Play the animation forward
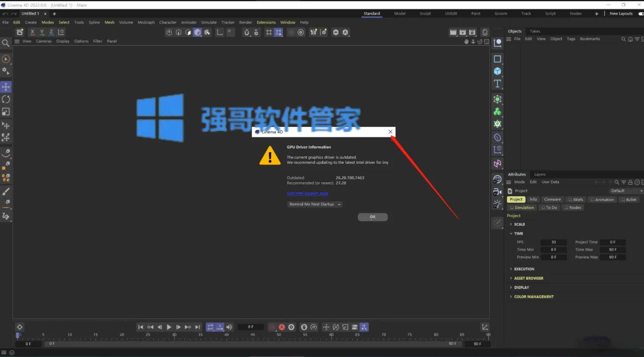 [x=169, y=327]
